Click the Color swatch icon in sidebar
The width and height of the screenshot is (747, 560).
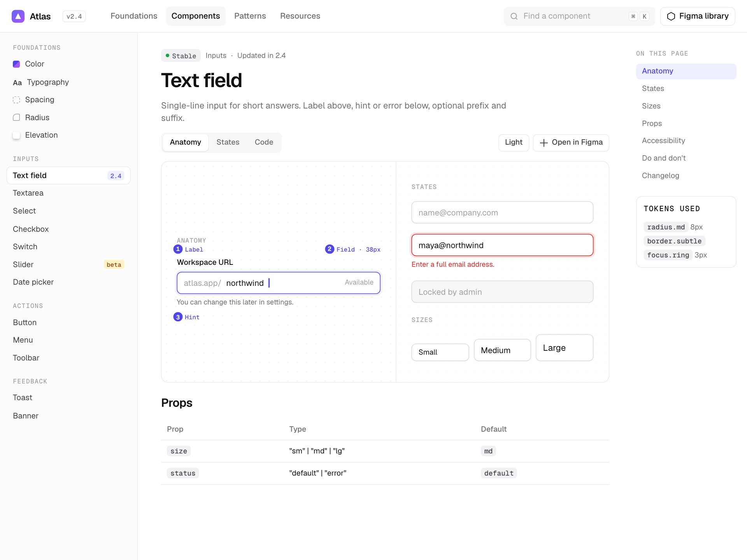[x=16, y=64]
